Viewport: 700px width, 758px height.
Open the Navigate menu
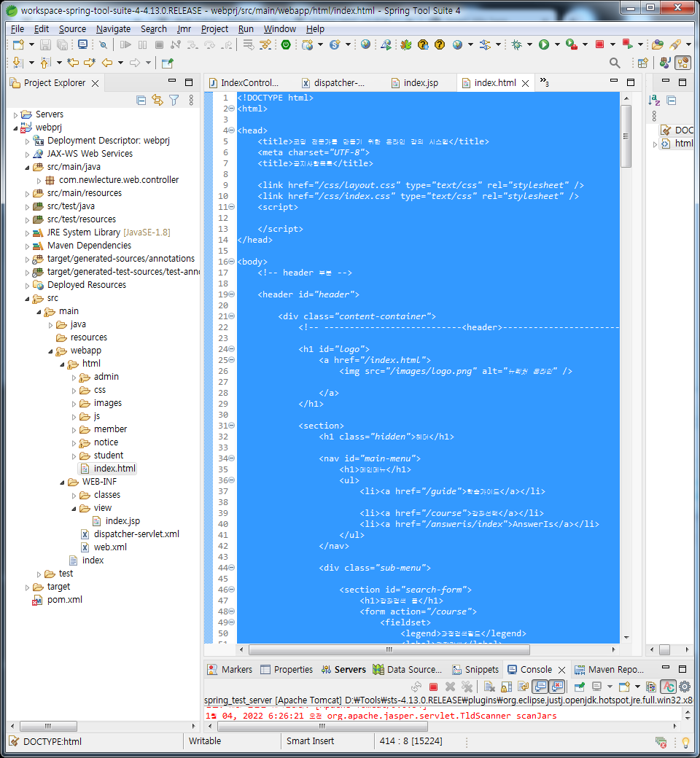click(x=113, y=29)
